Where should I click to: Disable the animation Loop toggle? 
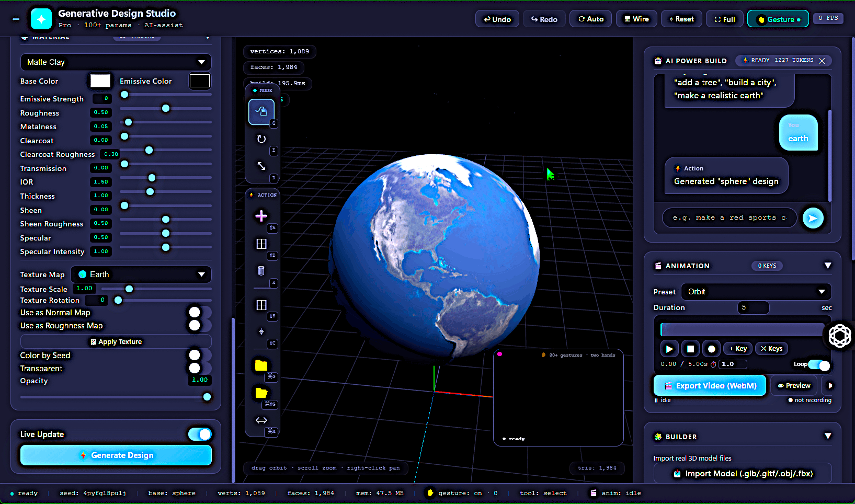point(819,365)
